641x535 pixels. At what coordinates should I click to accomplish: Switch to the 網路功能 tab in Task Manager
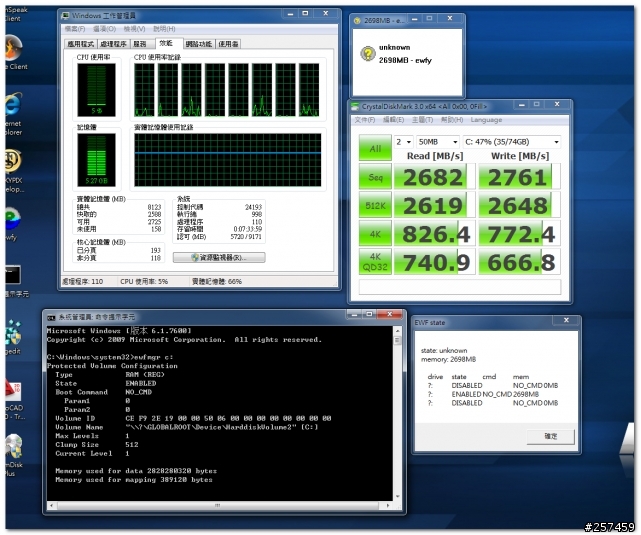point(198,44)
